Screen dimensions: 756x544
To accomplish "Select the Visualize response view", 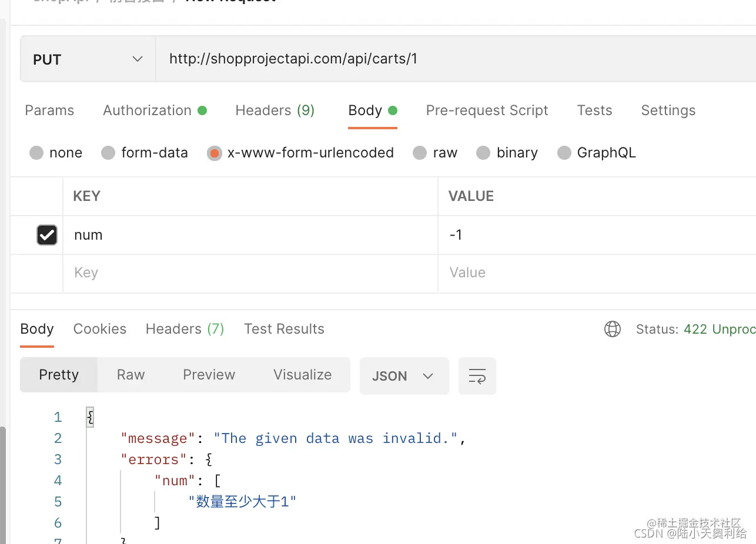I will coord(302,375).
